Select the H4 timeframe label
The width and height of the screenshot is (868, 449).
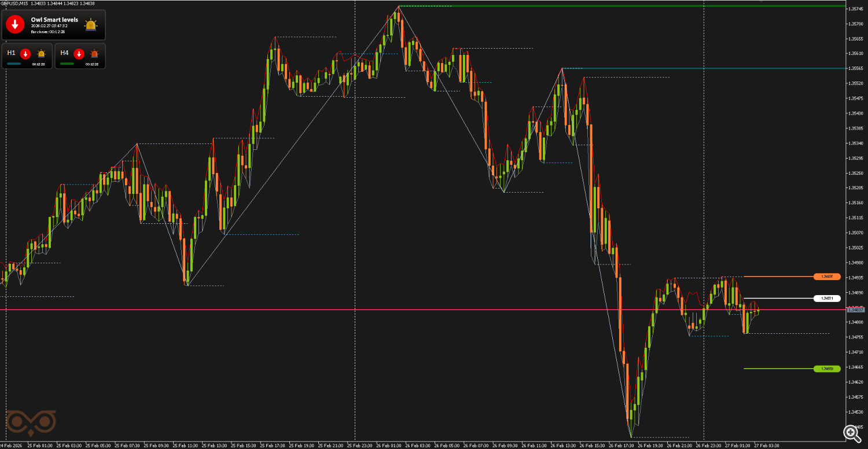64,53
